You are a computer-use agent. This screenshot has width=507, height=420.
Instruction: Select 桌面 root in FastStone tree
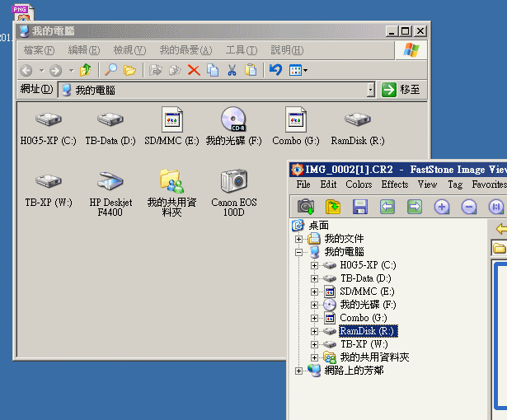click(x=319, y=226)
